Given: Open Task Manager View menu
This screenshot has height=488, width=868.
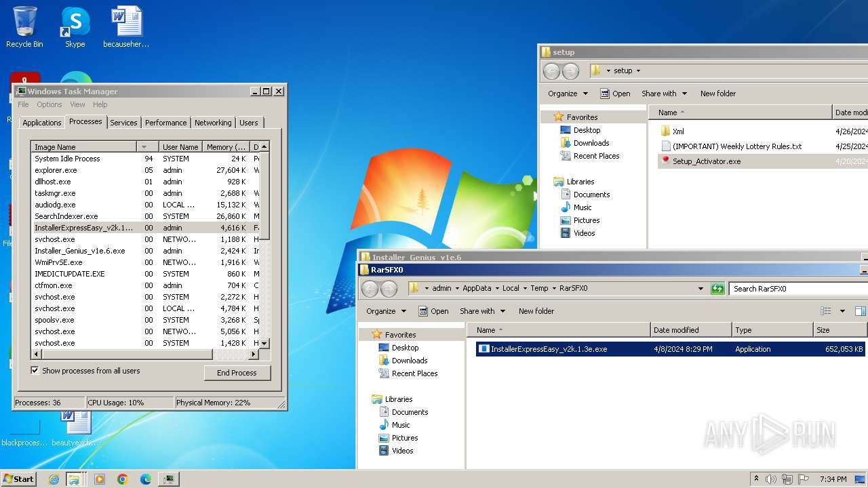Looking at the screenshot, I should (x=77, y=104).
